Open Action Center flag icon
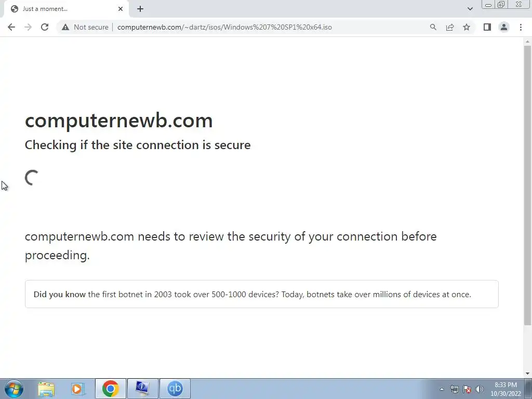This screenshot has width=532, height=399. (x=467, y=389)
